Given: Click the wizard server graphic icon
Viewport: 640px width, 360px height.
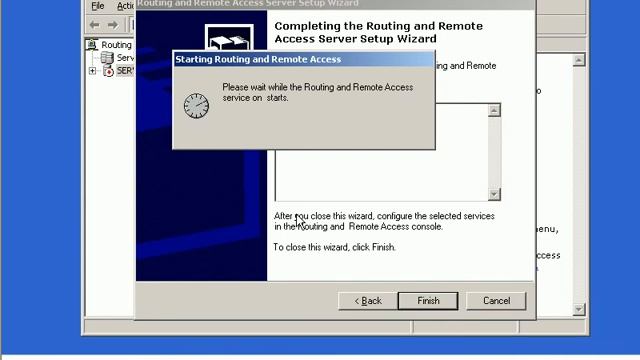Looking at the screenshot, I should [229, 38].
